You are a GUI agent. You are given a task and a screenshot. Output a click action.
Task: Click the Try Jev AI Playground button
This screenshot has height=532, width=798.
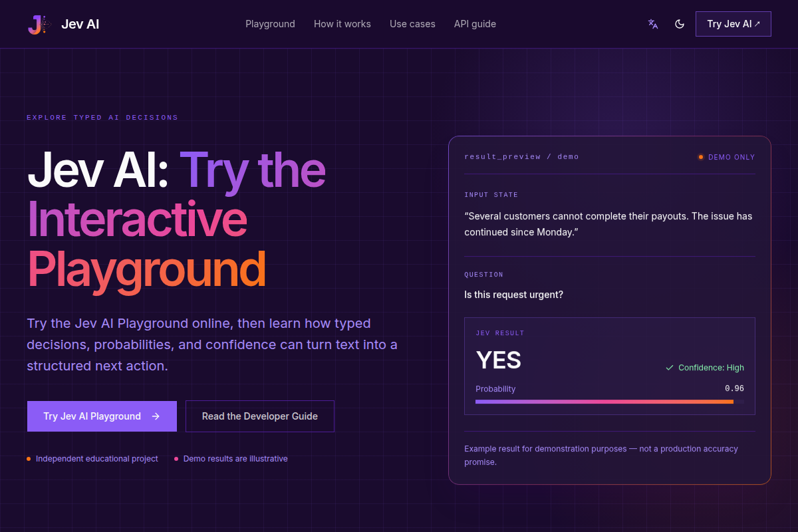(102, 416)
